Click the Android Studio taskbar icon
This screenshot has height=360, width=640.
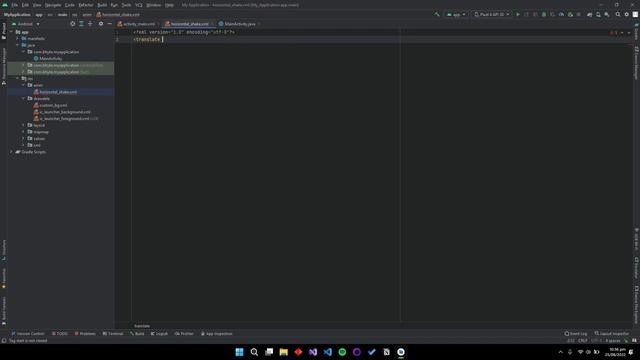401,352
